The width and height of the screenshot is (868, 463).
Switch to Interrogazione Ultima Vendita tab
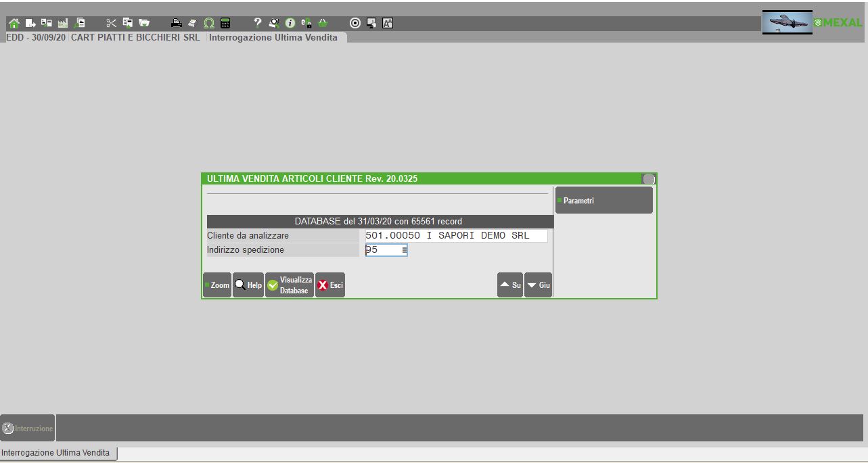click(273, 38)
